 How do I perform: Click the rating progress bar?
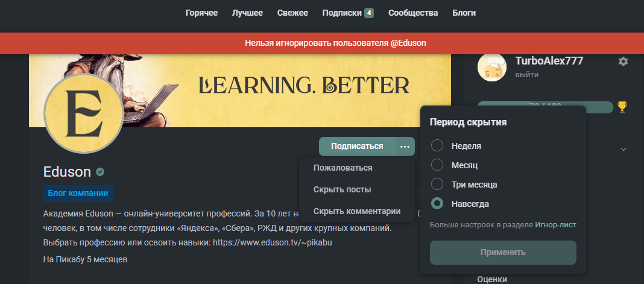tap(546, 107)
